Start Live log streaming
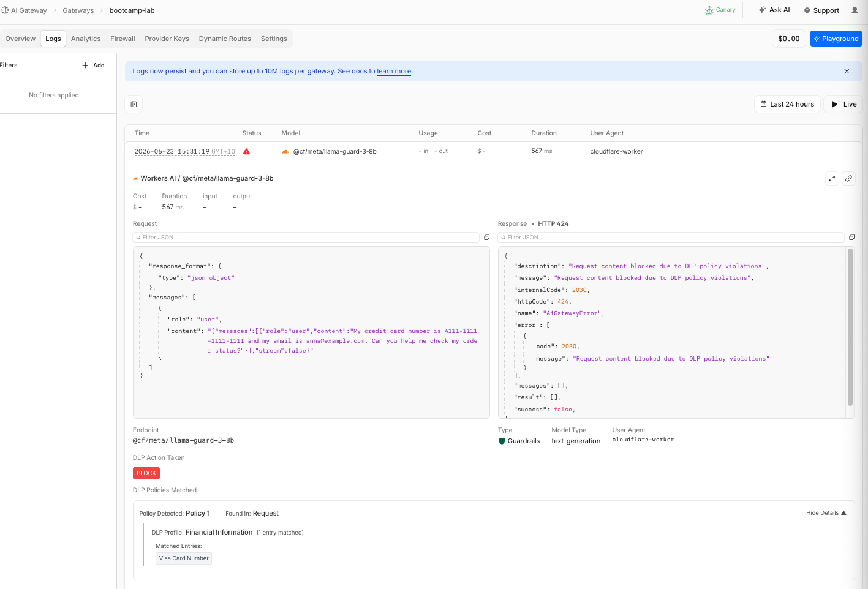The width and height of the screenshot is (868, 589). tap(843, 104)
